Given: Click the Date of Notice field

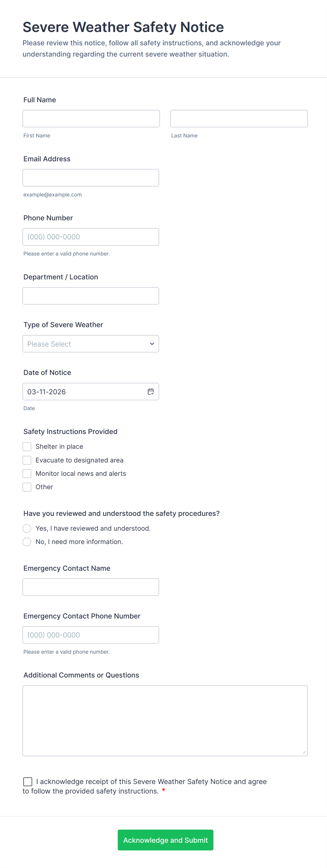Looking at the screenshot, I should (x=84, y=391).
